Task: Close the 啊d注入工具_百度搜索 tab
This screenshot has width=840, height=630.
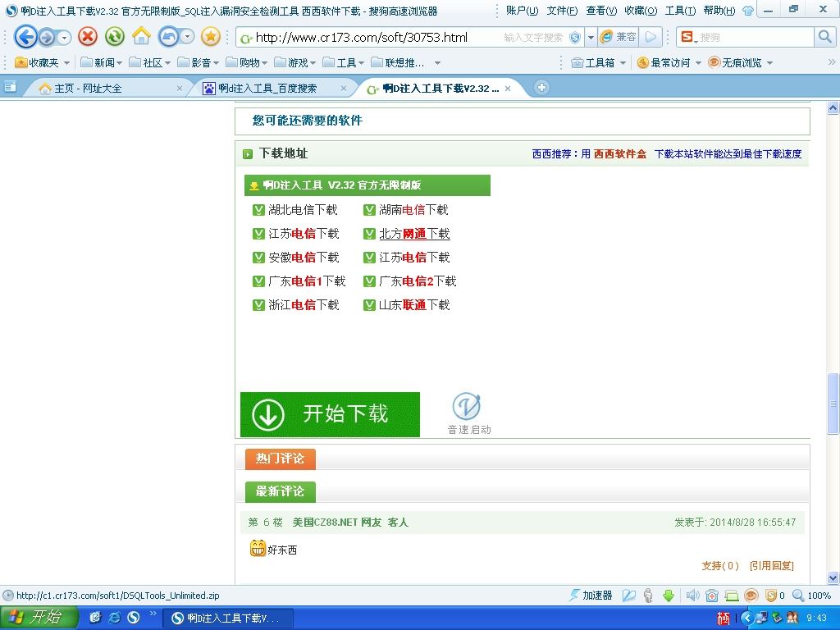Action: coord(344,89)
